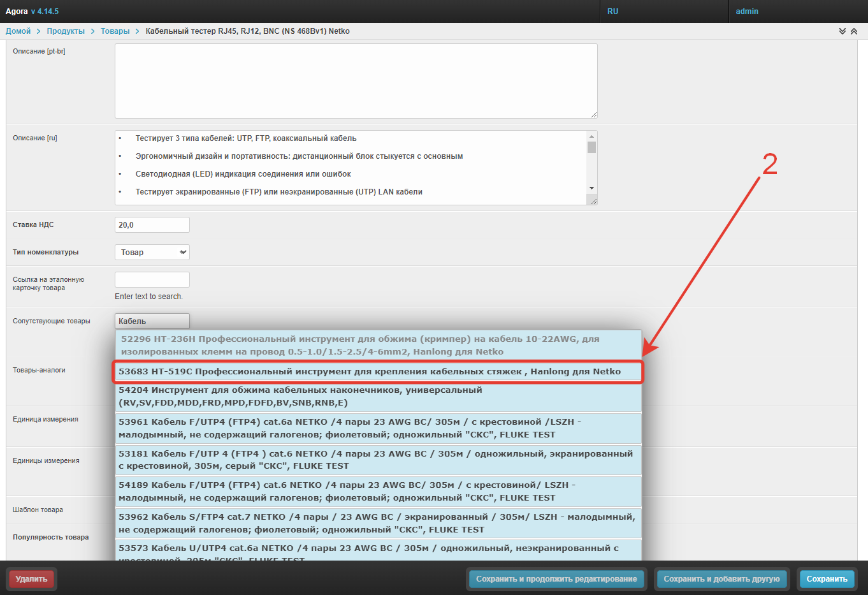Viewport: 868px width, 595px height.
Task: Select 53181 Кабель F/UTP 4 cat.6 entry
Action: (377, 460)
